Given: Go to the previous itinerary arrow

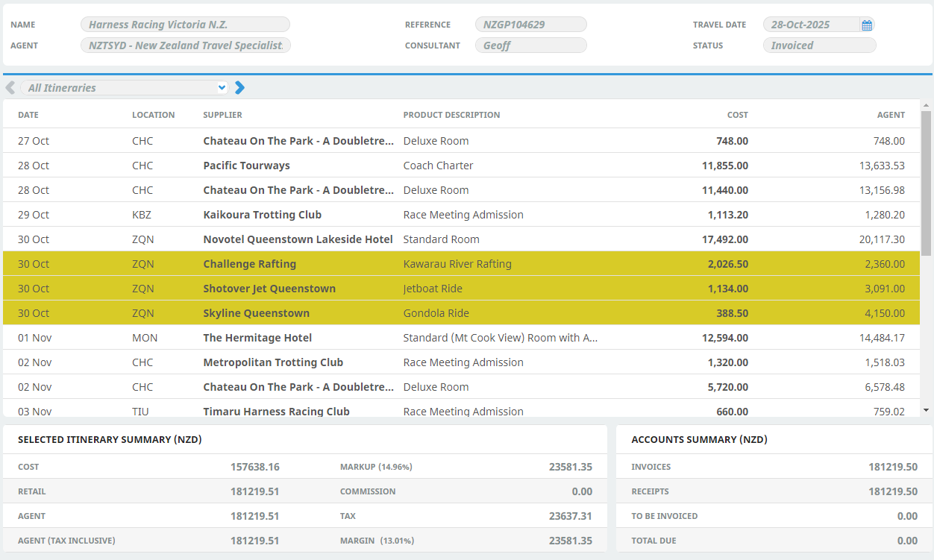Looking at the screenshot, I should pos(10,88).
